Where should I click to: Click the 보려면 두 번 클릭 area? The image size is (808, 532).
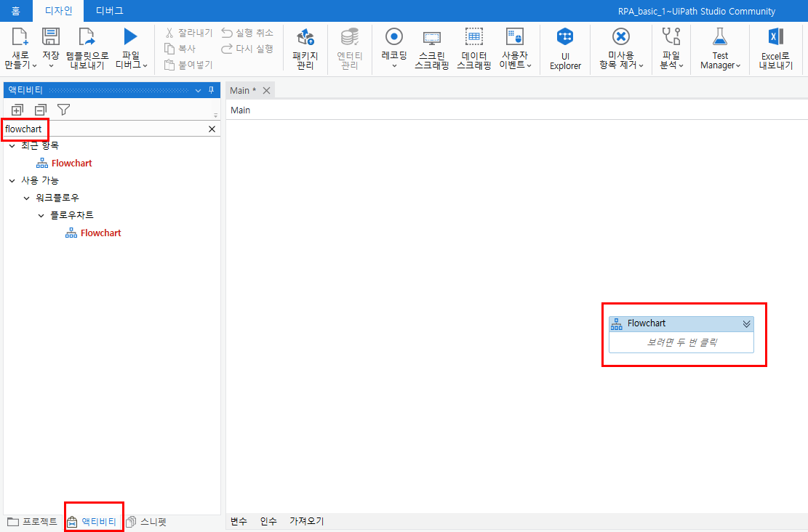681,342
